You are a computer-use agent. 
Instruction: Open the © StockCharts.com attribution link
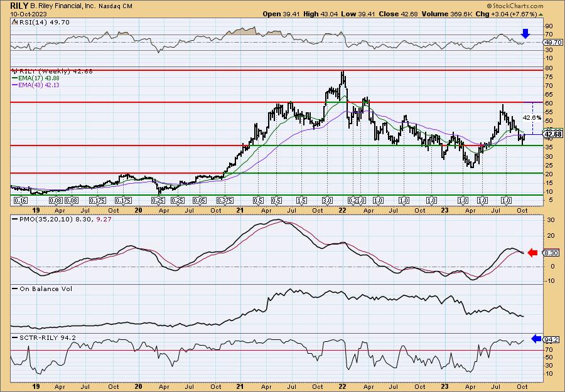(x=515, y=6)
